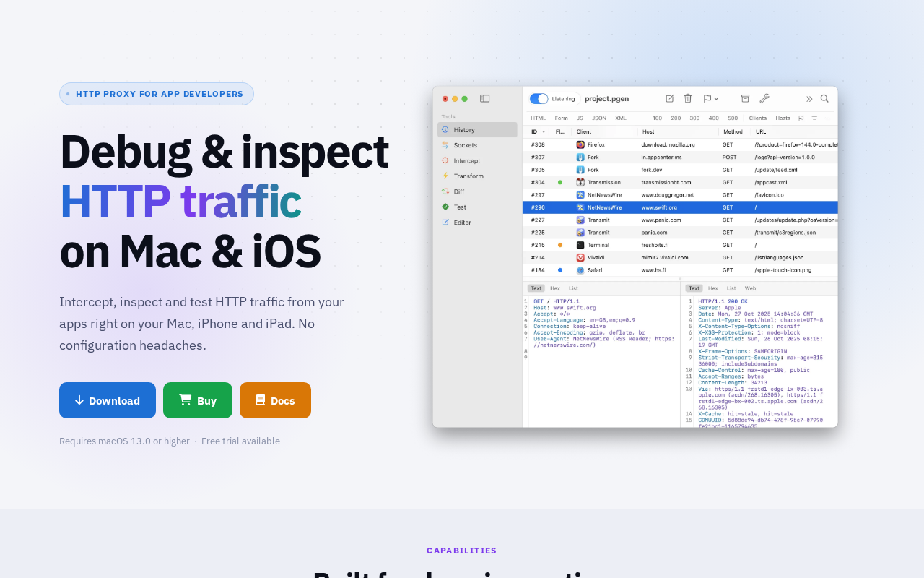The height and width of the screenshot is (578, 924).
Task: Click the list lines filter icon
Action: click(x=814, y=118)
